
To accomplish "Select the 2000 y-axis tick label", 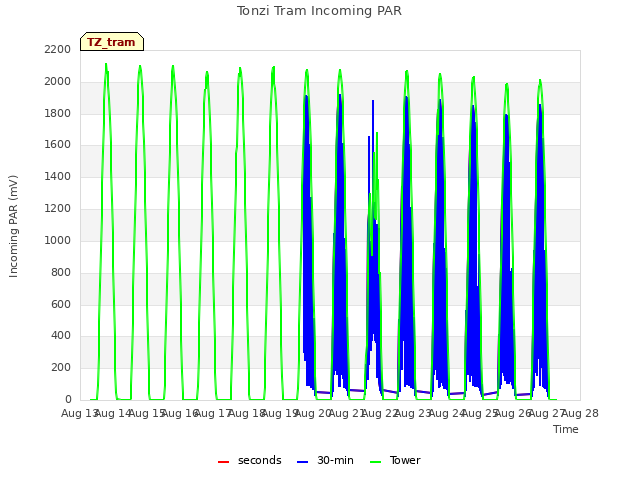I will (58, 81).
